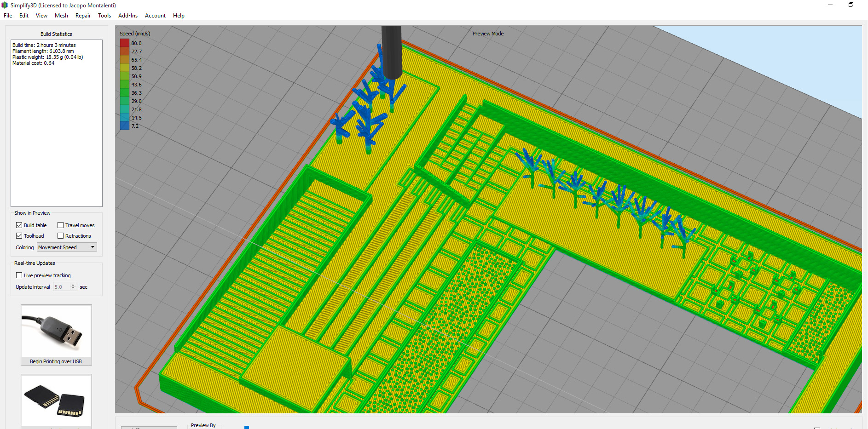The height and width of the screenshot is (429, 868).
Task: Enable Travel moves in preview
Action: tap(61, 225)
